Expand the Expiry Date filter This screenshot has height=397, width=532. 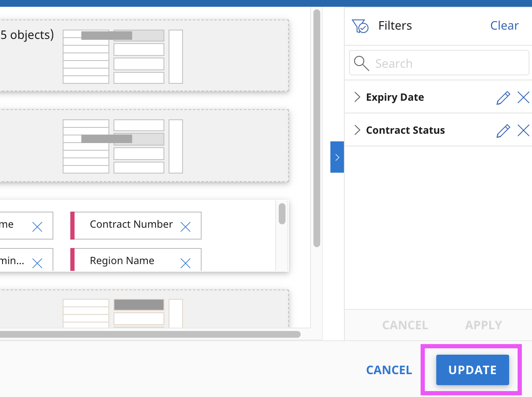pos(357,97)
